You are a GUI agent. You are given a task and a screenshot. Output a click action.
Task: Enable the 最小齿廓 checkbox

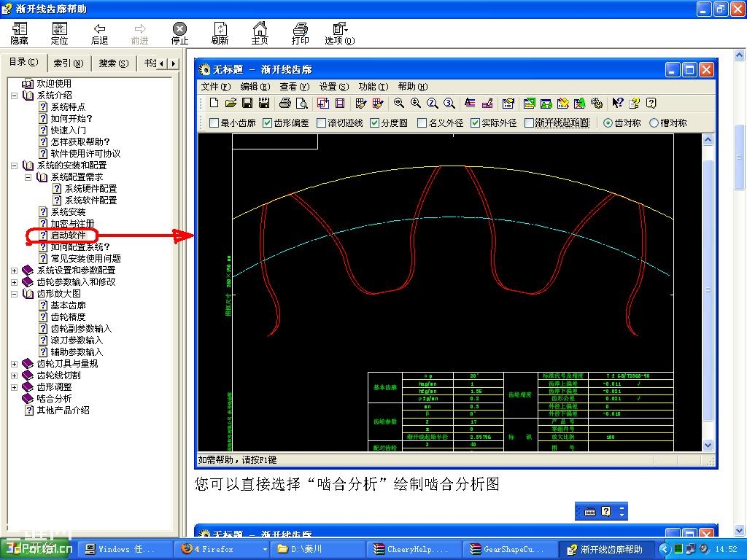tap(214, 122)
